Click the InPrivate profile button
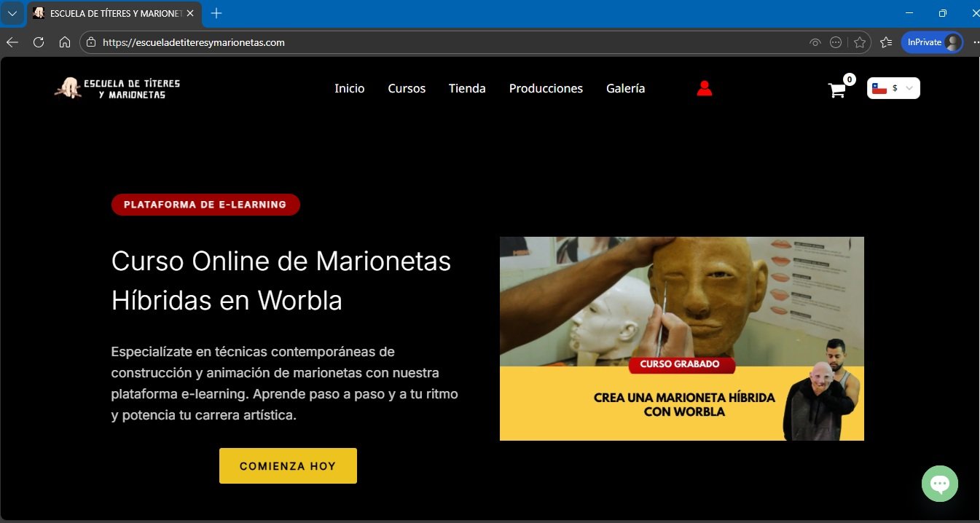980x523 pixels. tap(932, 42)
